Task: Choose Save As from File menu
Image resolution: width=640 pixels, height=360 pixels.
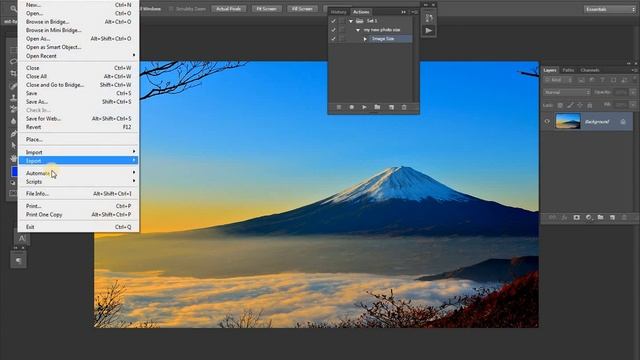Action: pyautogui.click(x=78, y=102)
